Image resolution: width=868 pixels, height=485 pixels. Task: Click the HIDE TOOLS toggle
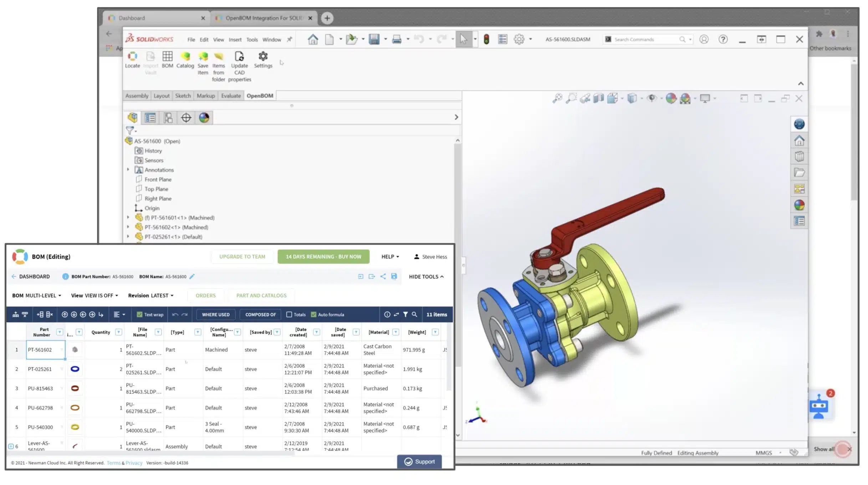[426, 276]
